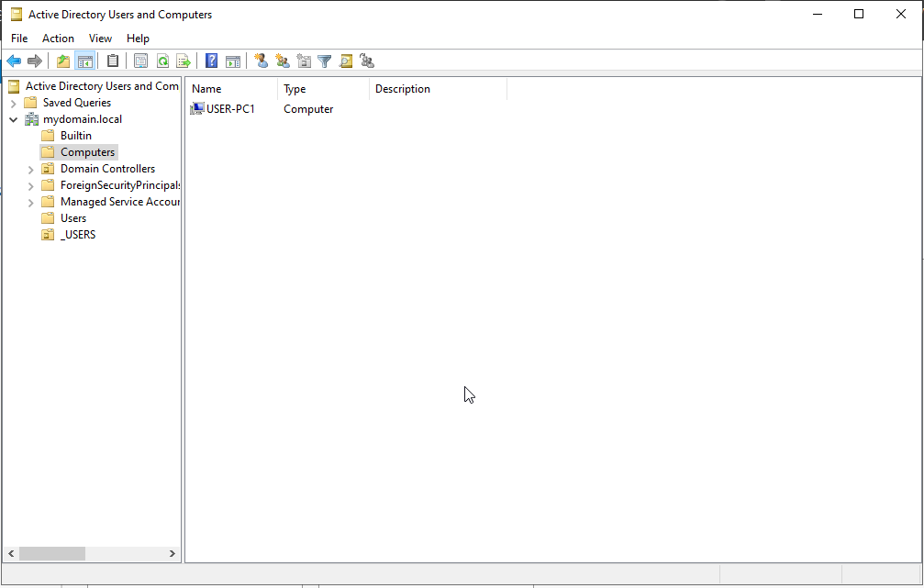Select the Domain Controllers OU
The width and height of the screenshot is (924, 588).
click(108, 169)
